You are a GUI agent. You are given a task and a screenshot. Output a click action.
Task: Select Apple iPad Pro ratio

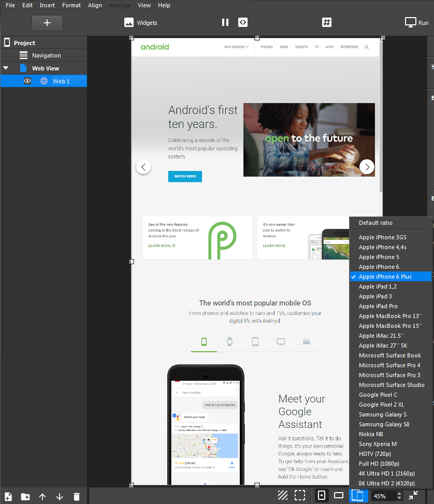pos(390,306)
